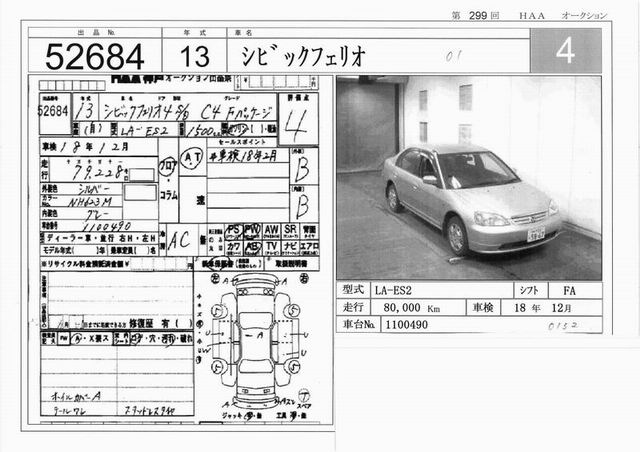Viewport: 640px width, 452px height.
Task: Select the 80,000 Km mileage value
Action: 411,307
